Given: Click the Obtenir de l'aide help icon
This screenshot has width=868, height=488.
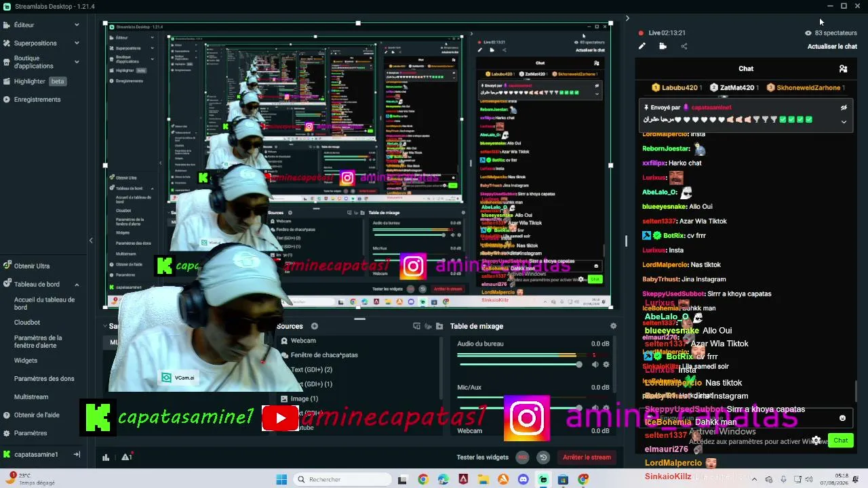Looking at the screenshot, I should (7, 415).
